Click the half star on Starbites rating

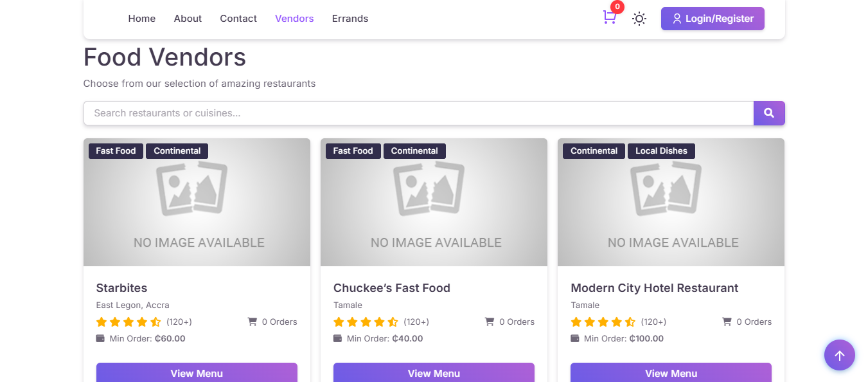pyautogui.click(x=155, y=322)
